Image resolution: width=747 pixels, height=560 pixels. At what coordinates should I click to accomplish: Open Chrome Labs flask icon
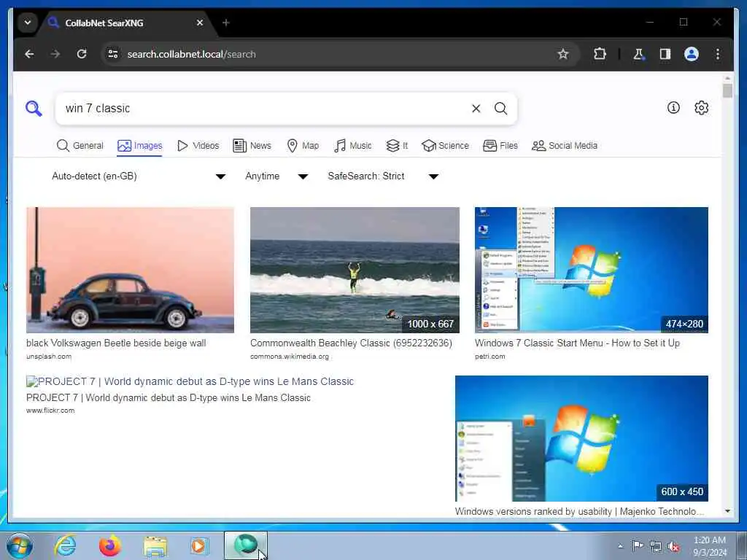coord(638,54)
